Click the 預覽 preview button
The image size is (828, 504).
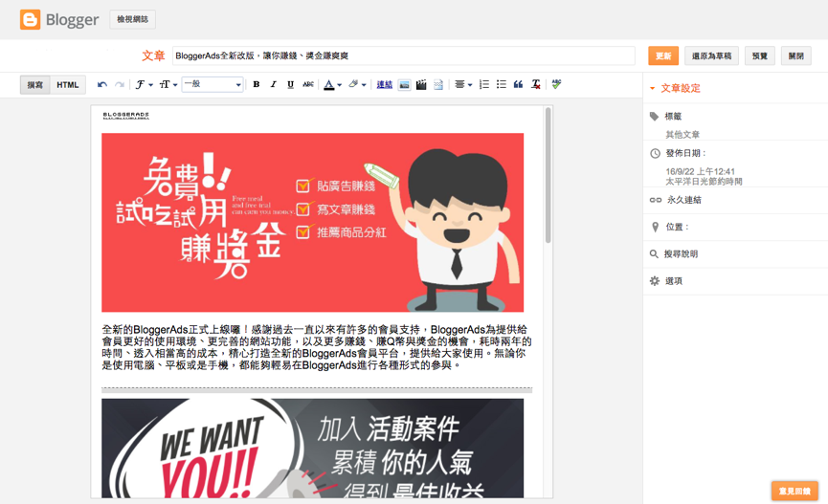[759, 55]
